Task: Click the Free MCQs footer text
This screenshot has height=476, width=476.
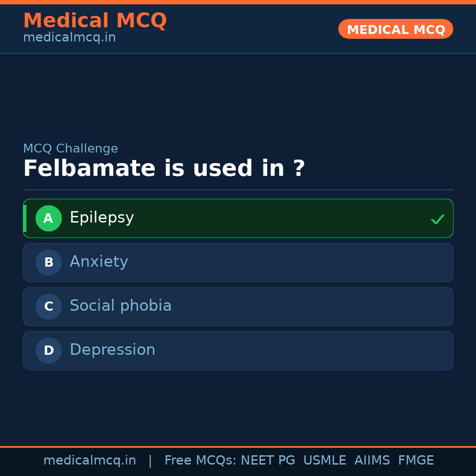Action: click(x=200, y=461)
